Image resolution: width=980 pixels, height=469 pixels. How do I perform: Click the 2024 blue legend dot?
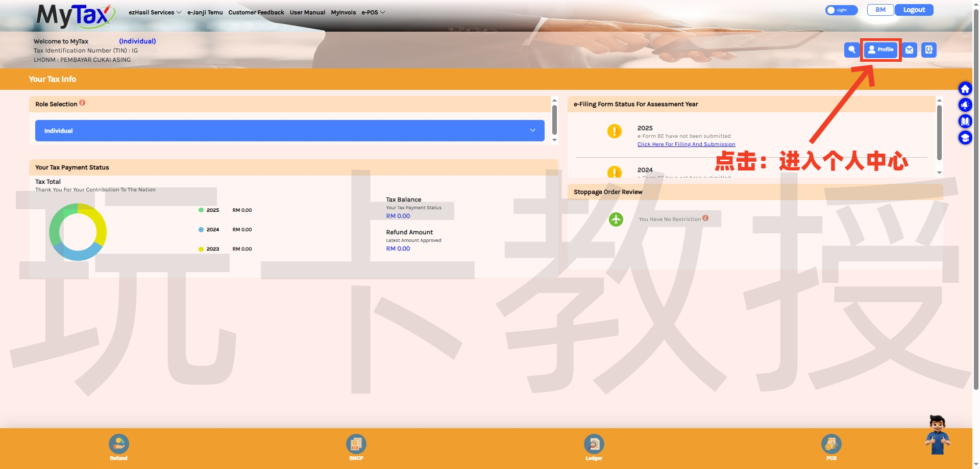[x=201, y=230]
